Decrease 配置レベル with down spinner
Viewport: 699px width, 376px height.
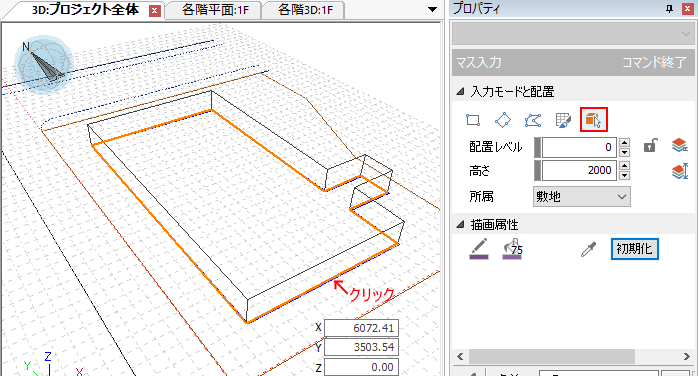tap(625, 152)
